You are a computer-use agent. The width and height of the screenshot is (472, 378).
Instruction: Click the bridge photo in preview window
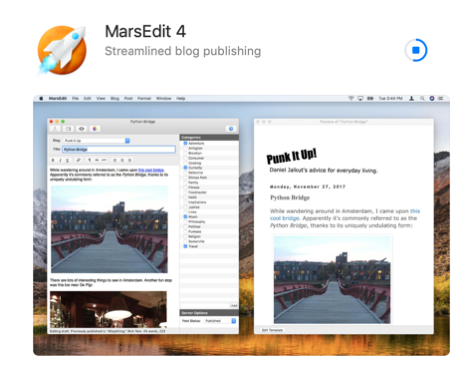pyautogui.click(x=332, y=280)
